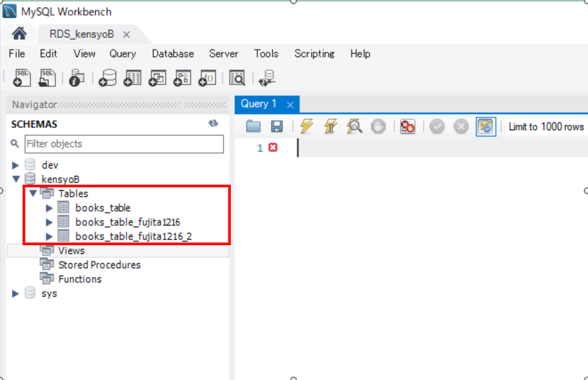Open the Help menu

(360, 53)
